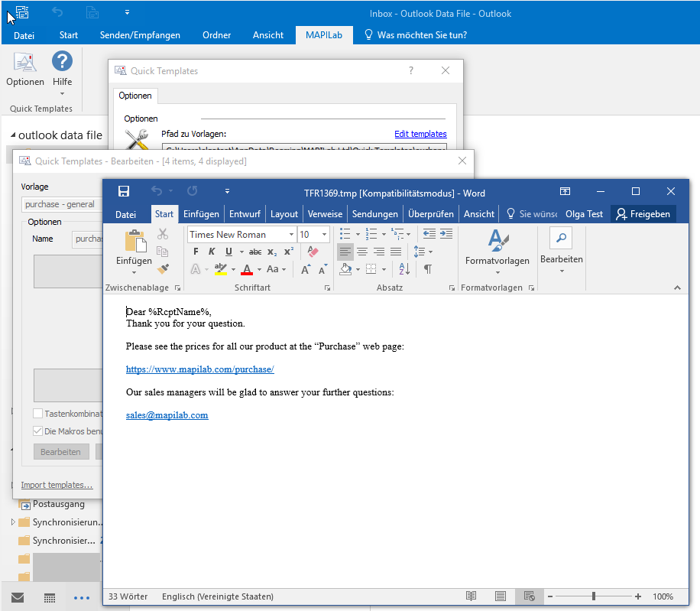
Task: Decrease font size with smaller A
Action: (322, 269)
